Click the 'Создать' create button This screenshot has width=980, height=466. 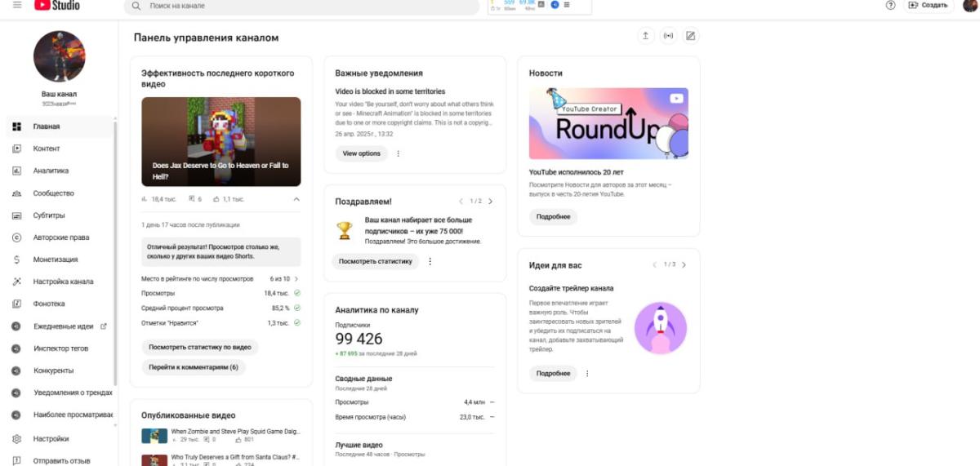click(x=929, y=5)
